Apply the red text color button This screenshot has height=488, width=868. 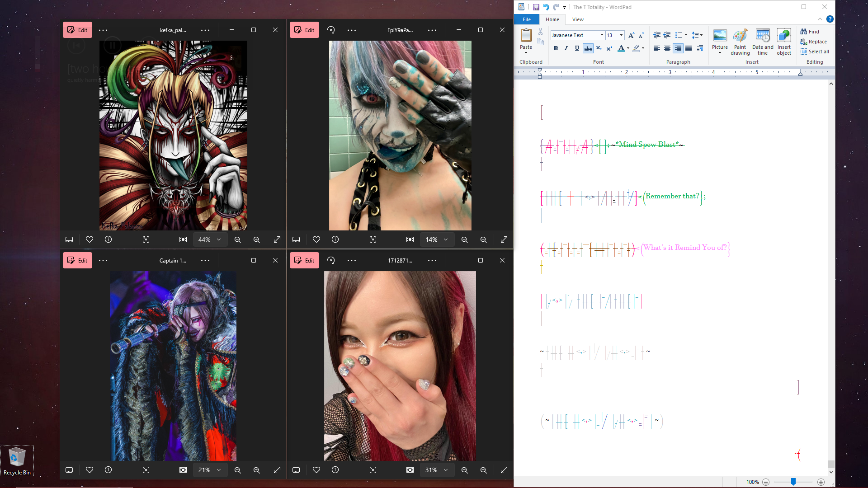(x=621, y=48)
